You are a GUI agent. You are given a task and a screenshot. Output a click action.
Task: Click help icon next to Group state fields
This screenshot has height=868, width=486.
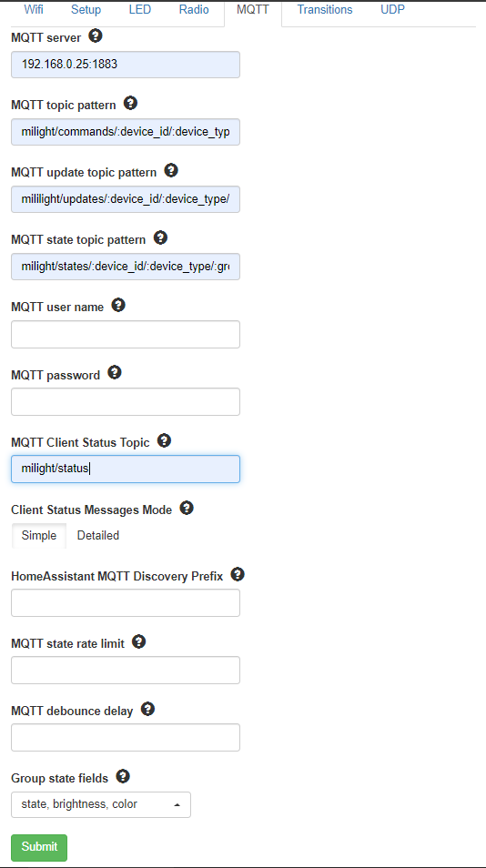(x=122, y=777)
